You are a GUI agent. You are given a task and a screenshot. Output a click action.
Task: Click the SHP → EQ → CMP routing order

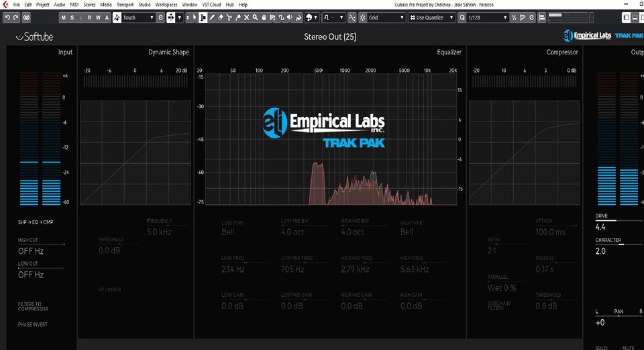36,222
